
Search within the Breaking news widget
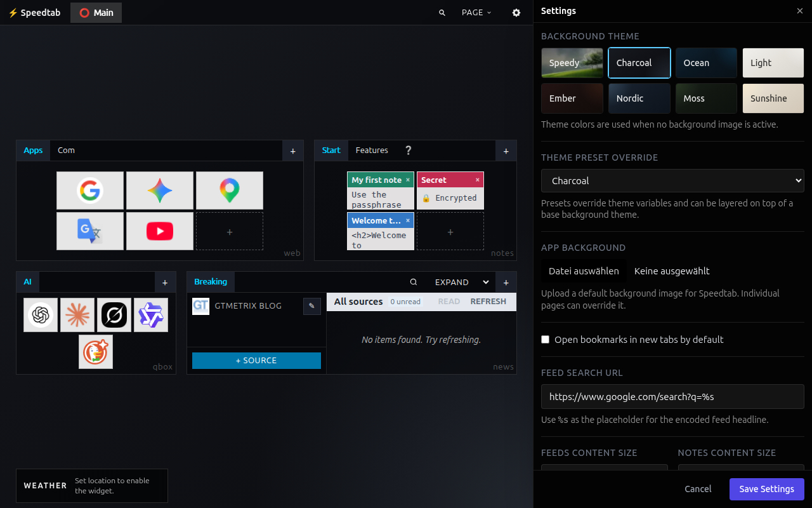pos(414,282)
